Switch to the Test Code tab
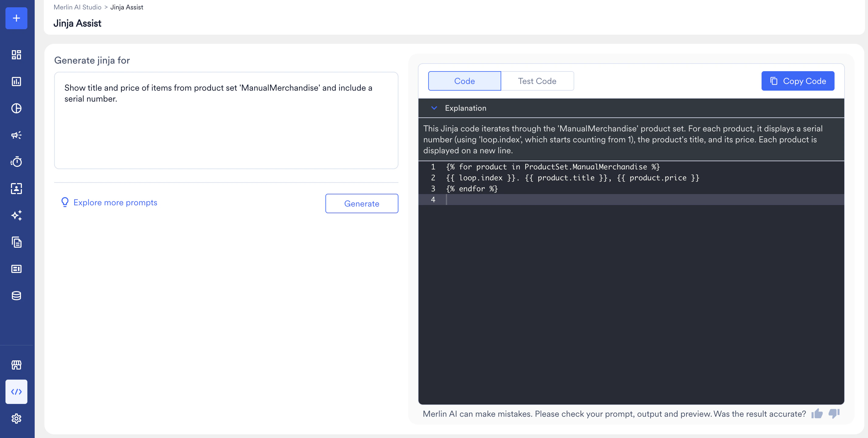Image resolution: width=868 pixels, height=438 pixels. tap(537, 81)
